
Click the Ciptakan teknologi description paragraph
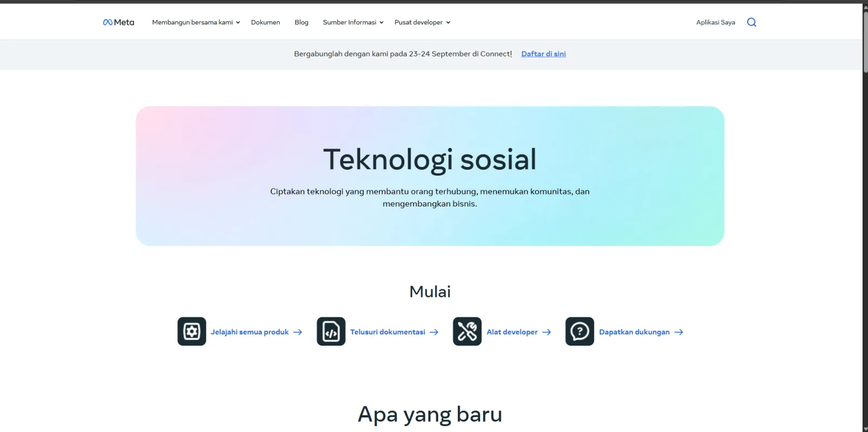point(430,197)
